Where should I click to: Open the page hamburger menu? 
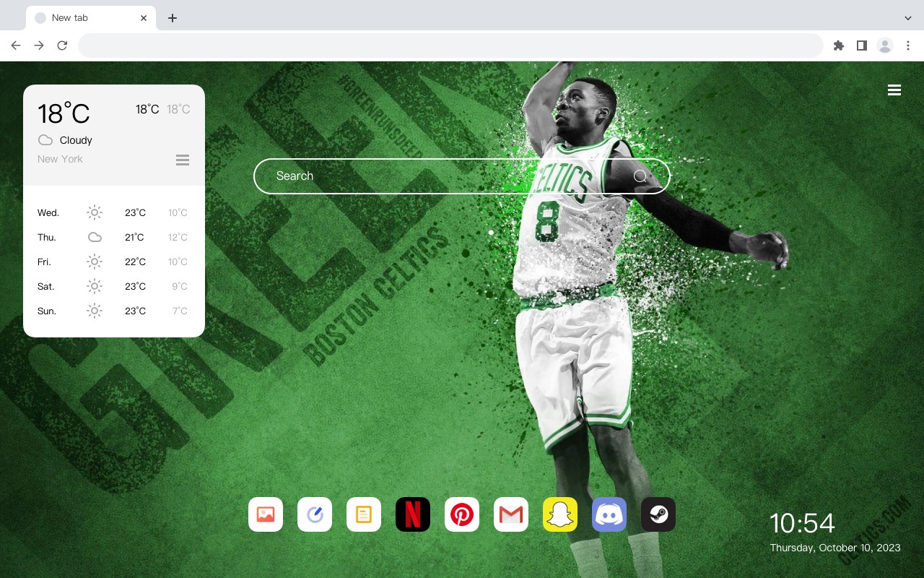894,90
